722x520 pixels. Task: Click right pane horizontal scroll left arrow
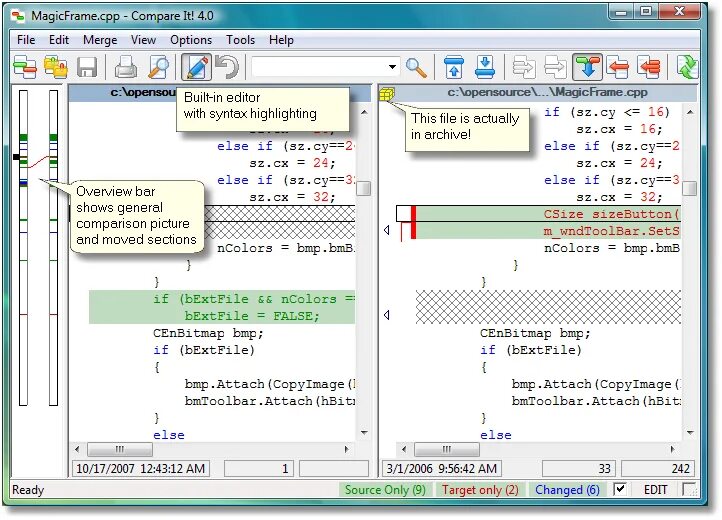tap(404, 449)
